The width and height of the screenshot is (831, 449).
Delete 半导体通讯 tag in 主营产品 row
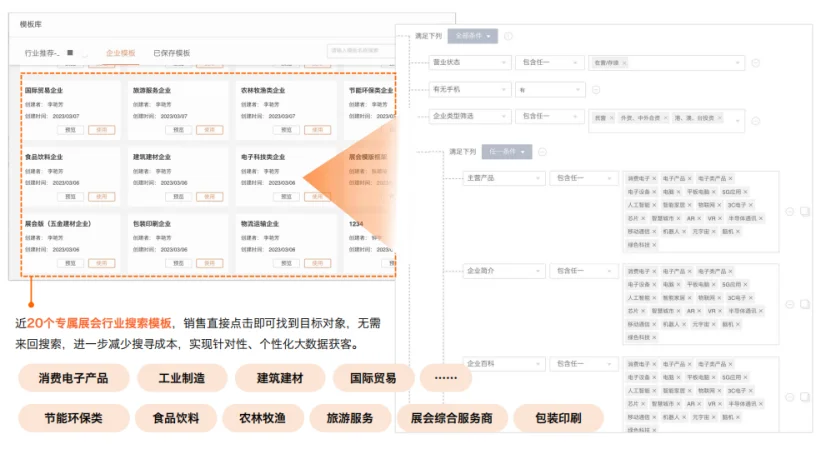[x=761, y=218]
